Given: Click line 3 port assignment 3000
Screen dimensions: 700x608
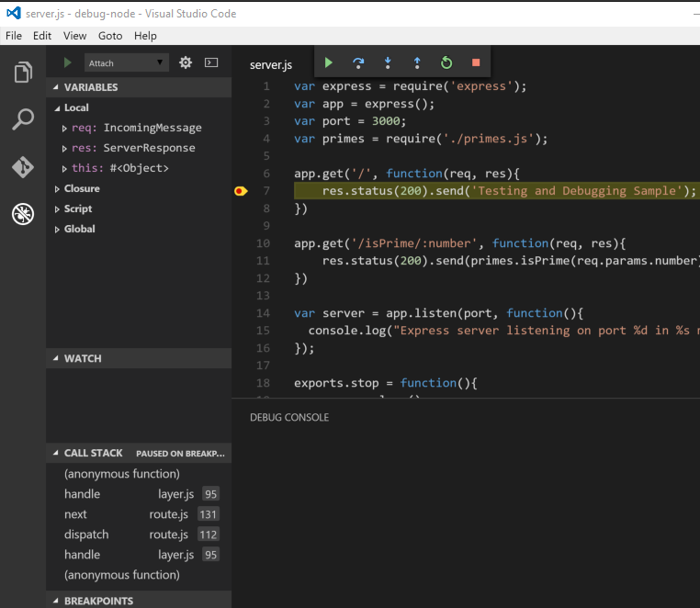Looking at the screenshot, I should 350,121.
